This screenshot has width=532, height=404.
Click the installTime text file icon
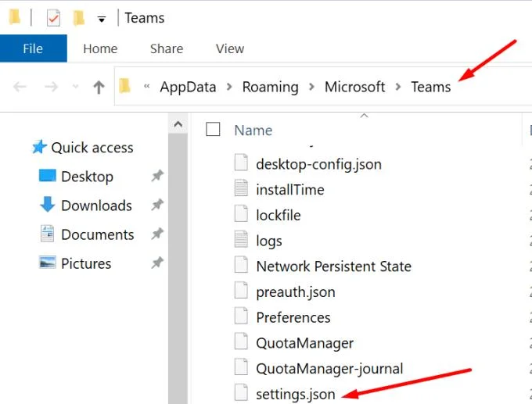coord(241,188)
